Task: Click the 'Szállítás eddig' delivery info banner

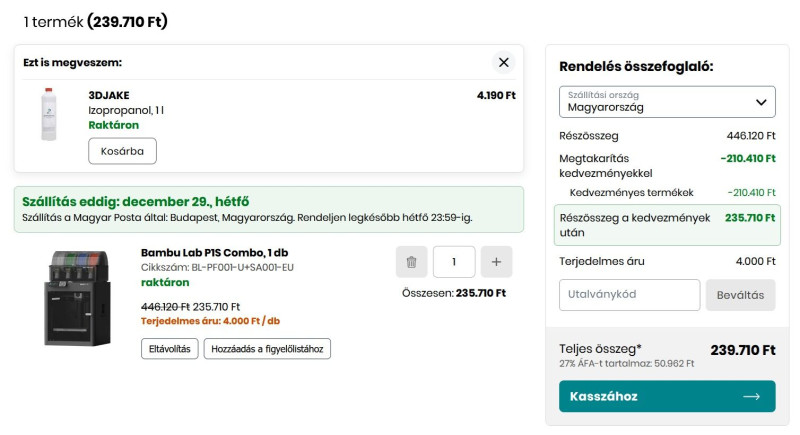Action: tap(268, 209)
